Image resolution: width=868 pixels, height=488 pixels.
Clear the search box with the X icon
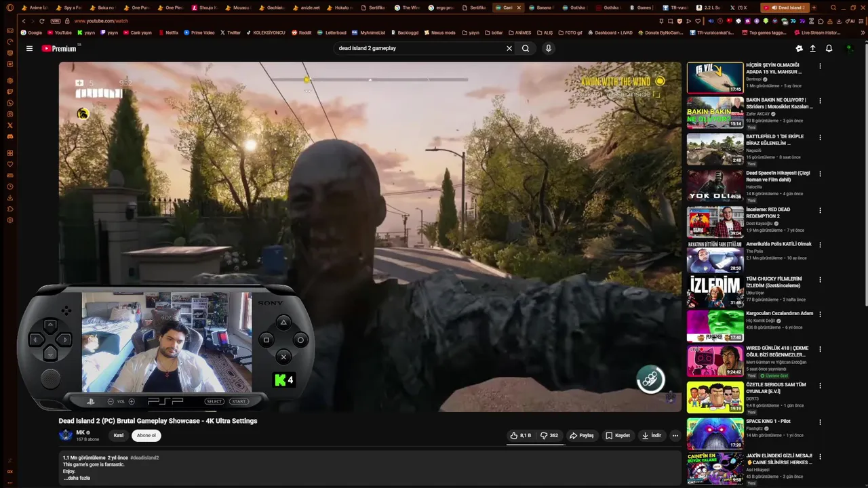coord(509,48)
